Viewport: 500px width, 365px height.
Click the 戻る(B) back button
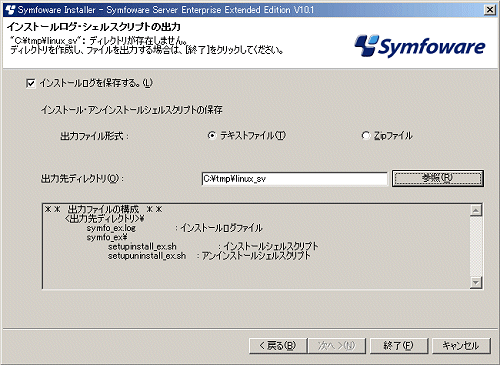coord(278,346)
